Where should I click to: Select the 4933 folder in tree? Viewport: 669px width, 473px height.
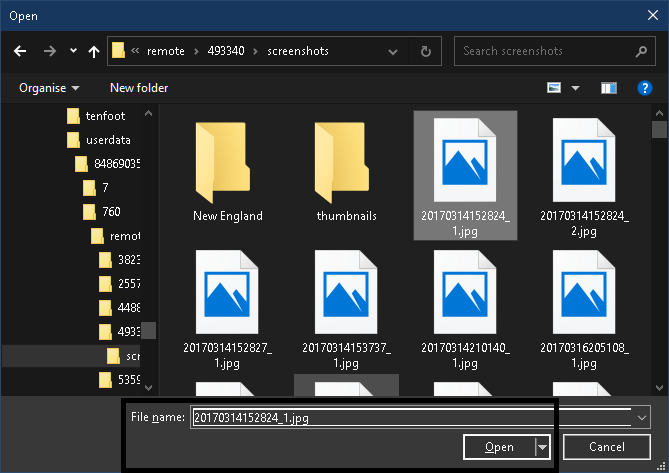(x=119, y=331)
